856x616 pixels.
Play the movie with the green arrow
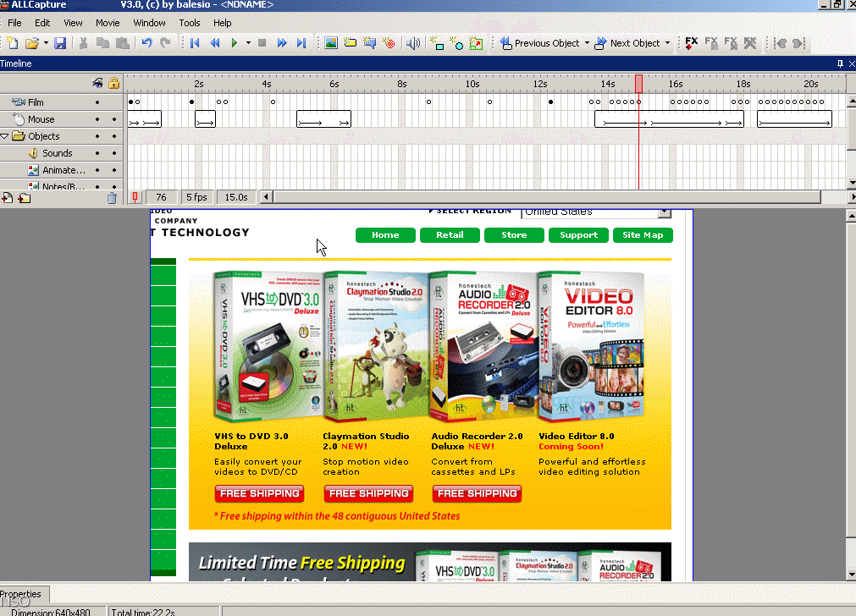click(x=235, y=43)
